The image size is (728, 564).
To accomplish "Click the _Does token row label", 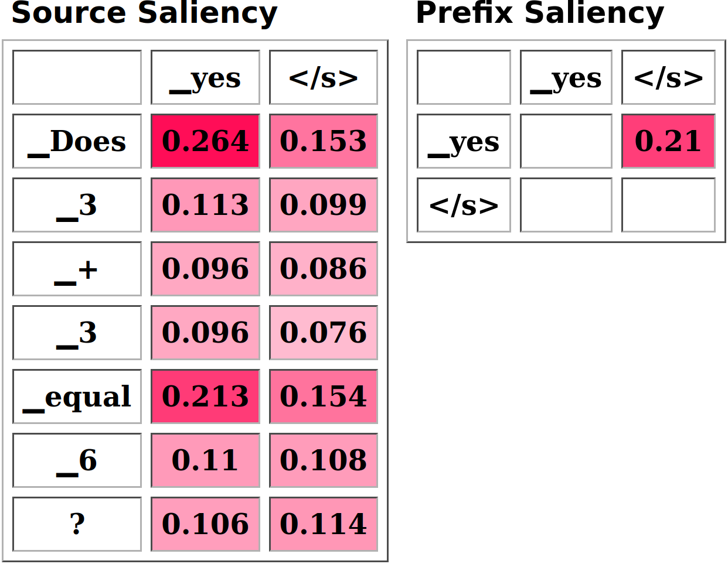I will [77, 141].
